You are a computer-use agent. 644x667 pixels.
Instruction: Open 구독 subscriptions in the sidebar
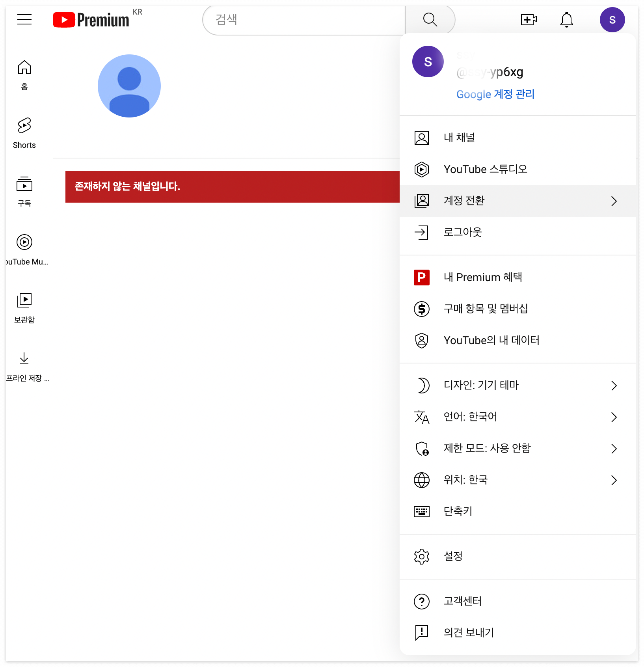click(24, 192)
